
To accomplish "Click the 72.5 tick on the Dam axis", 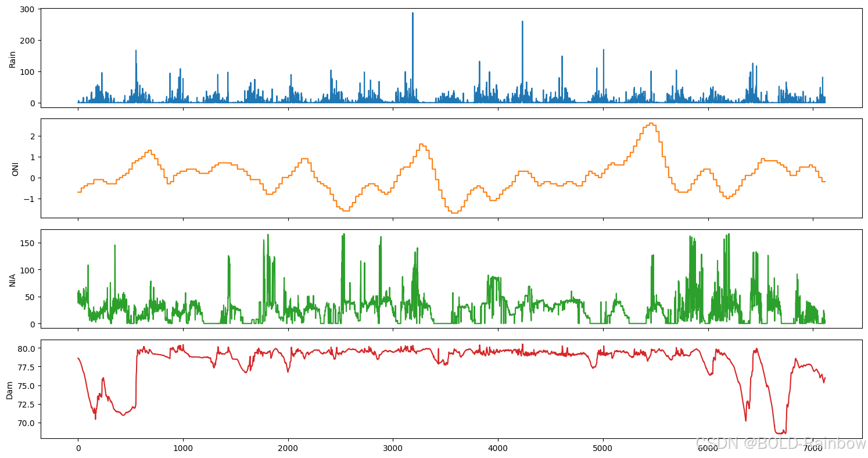I will [x=25, y=405].
